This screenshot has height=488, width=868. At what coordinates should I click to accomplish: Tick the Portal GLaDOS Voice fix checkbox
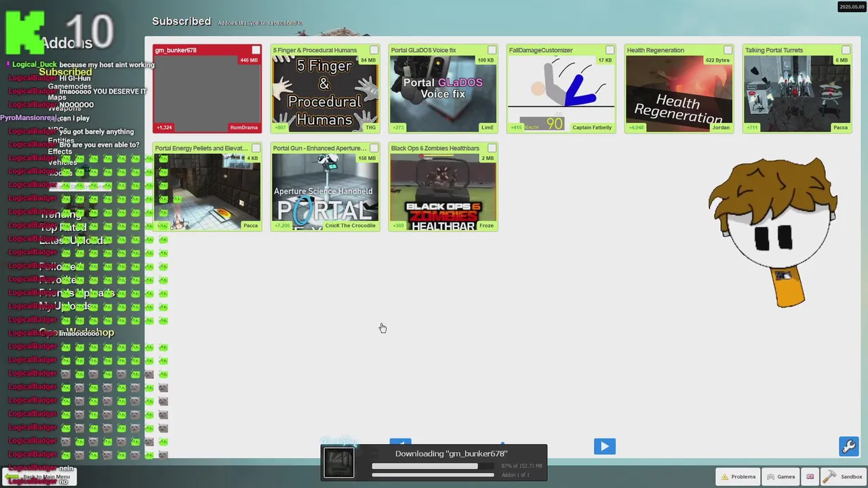pyautogui.click(x=492, y=50)
